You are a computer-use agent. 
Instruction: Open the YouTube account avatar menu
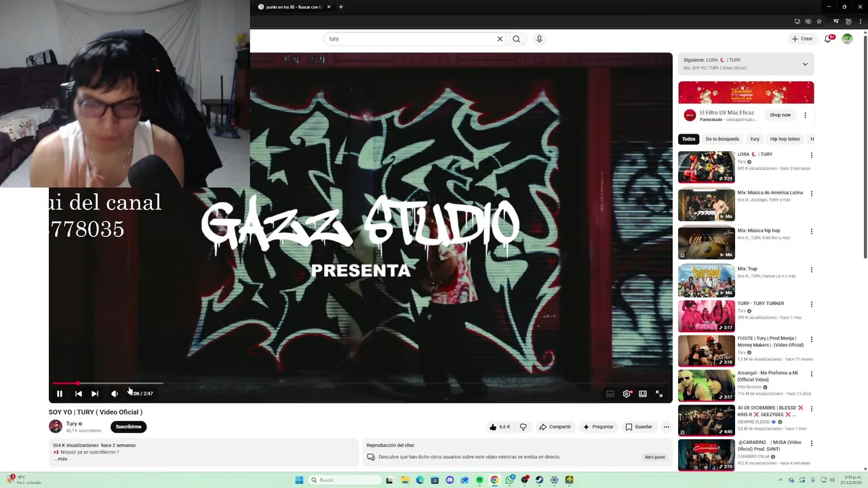pos(847,39)
